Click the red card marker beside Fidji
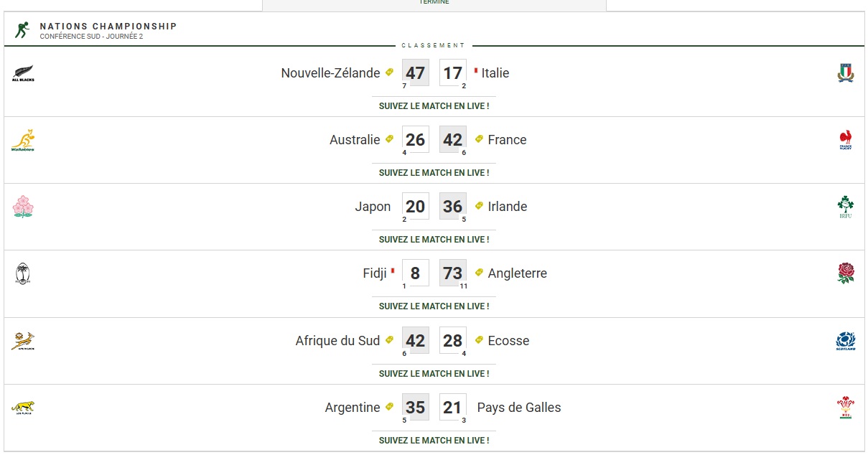Screen dimensions: 868x460 click(x=393, y=271)
